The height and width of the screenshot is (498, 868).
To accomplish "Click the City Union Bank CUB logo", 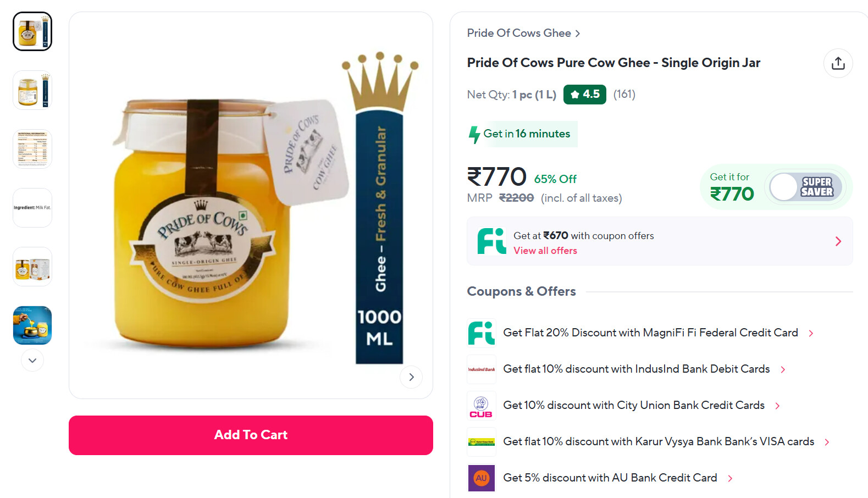I will click(x=481, y=405).
